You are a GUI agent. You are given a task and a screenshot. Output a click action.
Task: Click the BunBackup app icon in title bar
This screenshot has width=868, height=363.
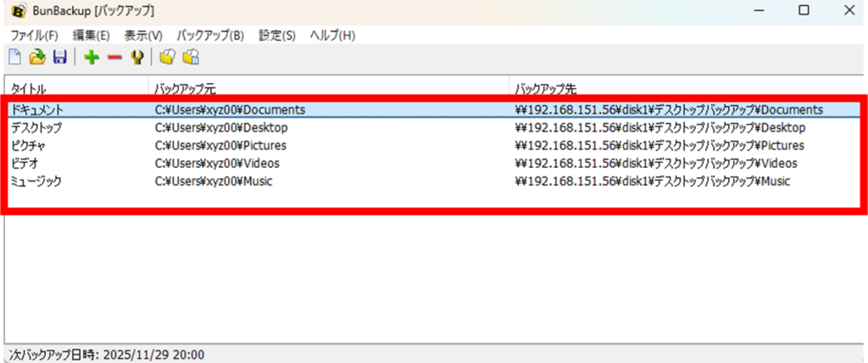[x=18, y=10]
